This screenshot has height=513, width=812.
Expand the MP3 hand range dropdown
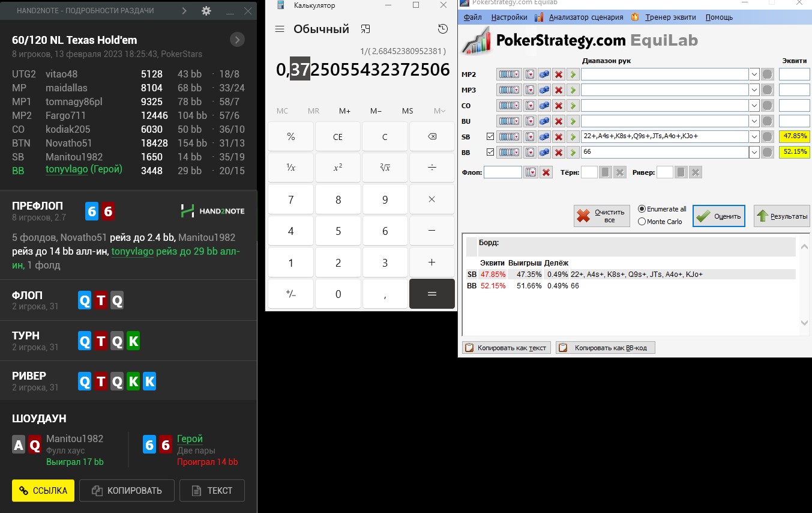[754, 90]
